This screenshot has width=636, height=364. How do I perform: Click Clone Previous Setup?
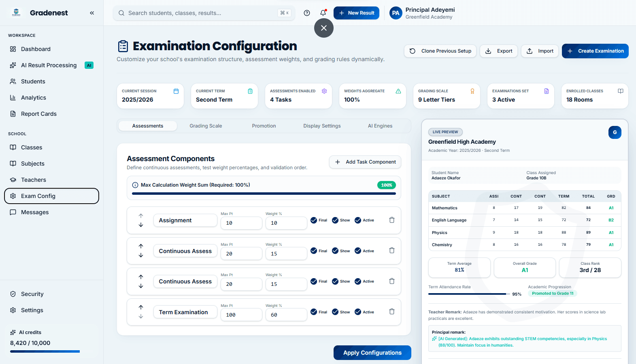click(440, 51)
